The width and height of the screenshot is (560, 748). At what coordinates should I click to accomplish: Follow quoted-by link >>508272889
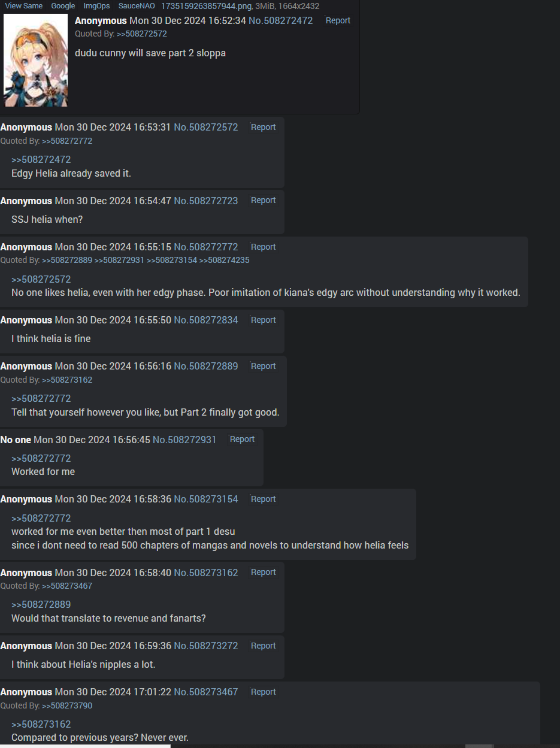(67, 260)
